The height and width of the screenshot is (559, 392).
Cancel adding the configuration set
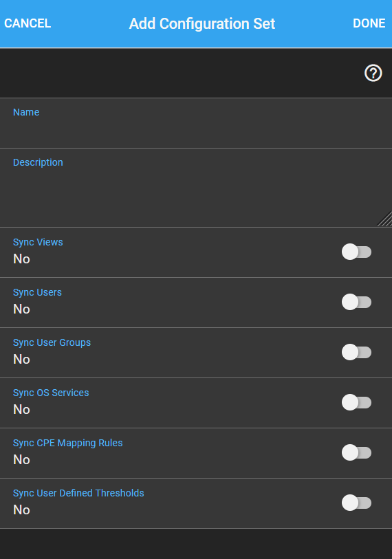click(28, 23)
